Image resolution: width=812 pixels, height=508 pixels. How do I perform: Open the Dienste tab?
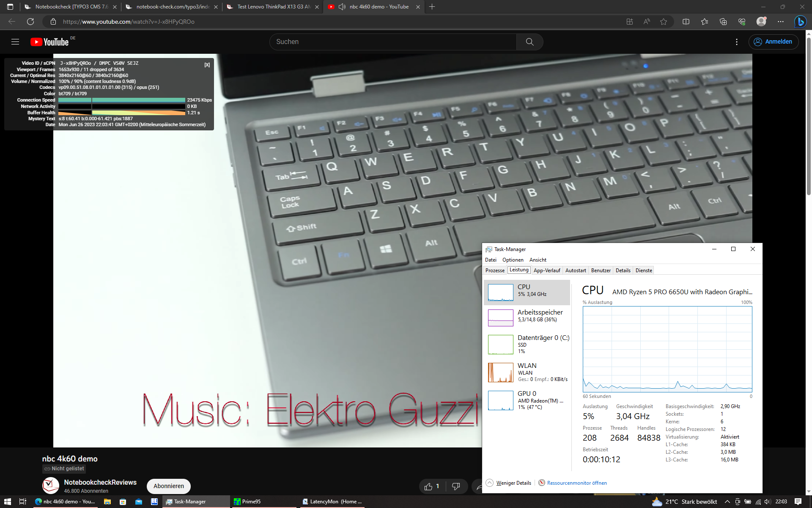pyautogui.click(x=644, y=271)
